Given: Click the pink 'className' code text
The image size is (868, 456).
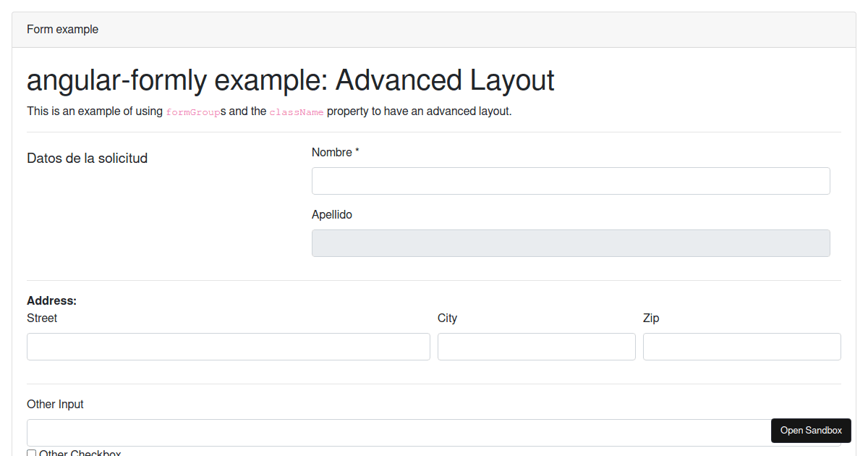Looking at the screenshot, I should tap(297, 112).
